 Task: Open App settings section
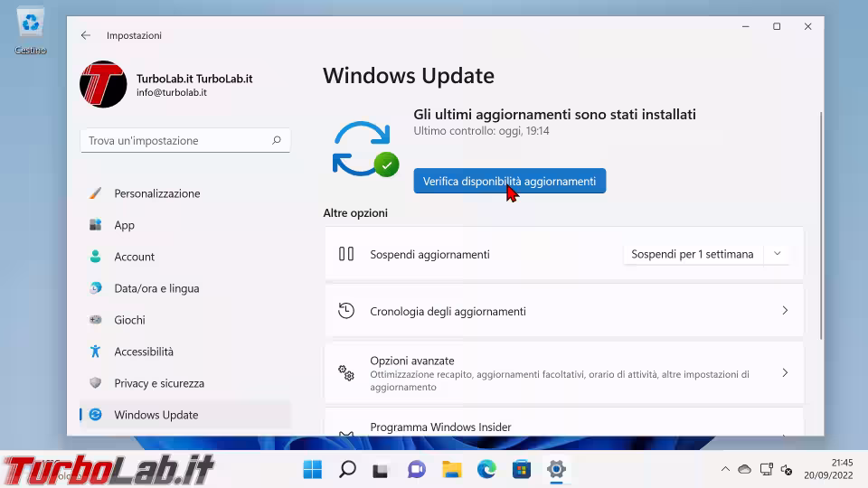coord(185,225)
